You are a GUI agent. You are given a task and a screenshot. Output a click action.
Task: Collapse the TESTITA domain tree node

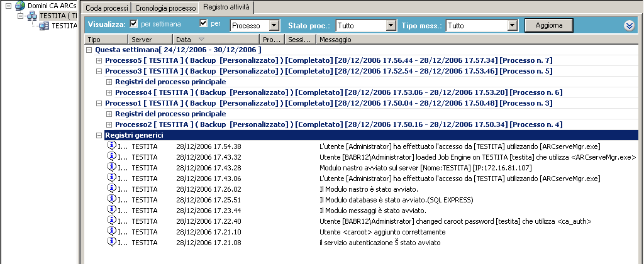(x=20, y=16)
